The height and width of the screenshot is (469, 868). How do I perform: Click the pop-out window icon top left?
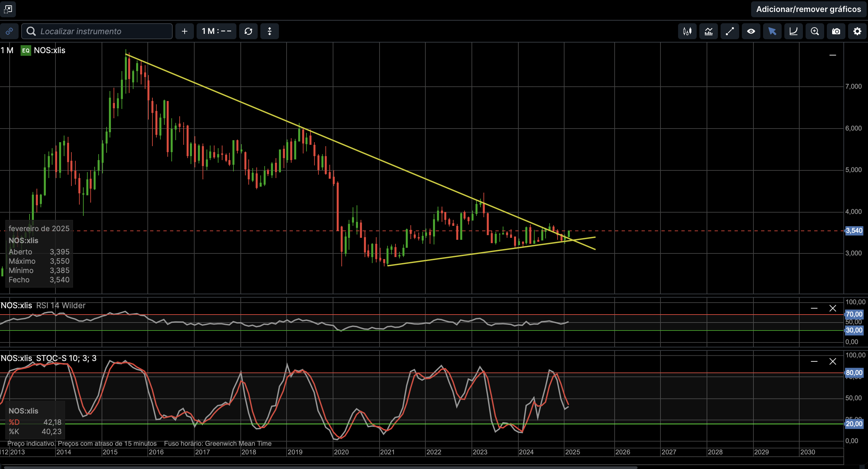tap(8, 9)
